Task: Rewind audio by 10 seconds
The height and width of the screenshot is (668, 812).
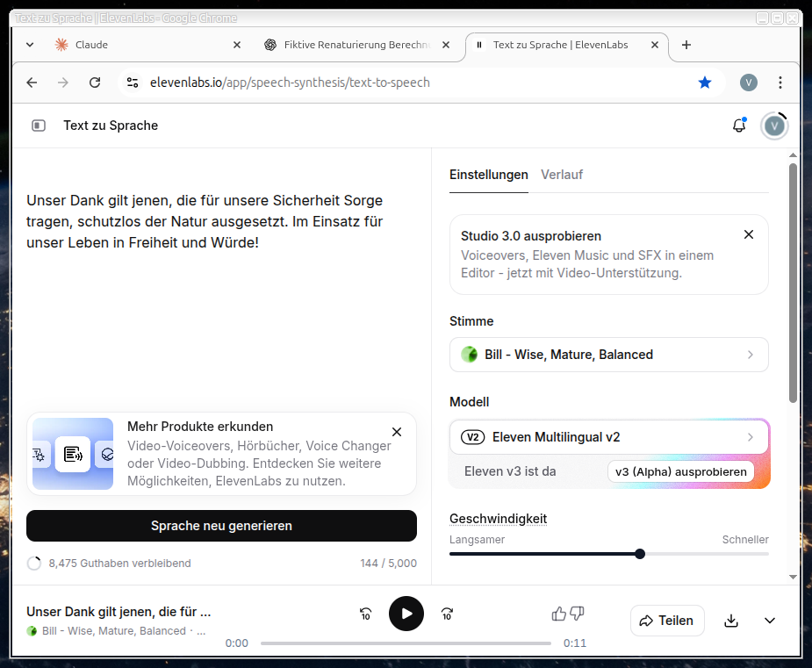Action: click(365, 614)
